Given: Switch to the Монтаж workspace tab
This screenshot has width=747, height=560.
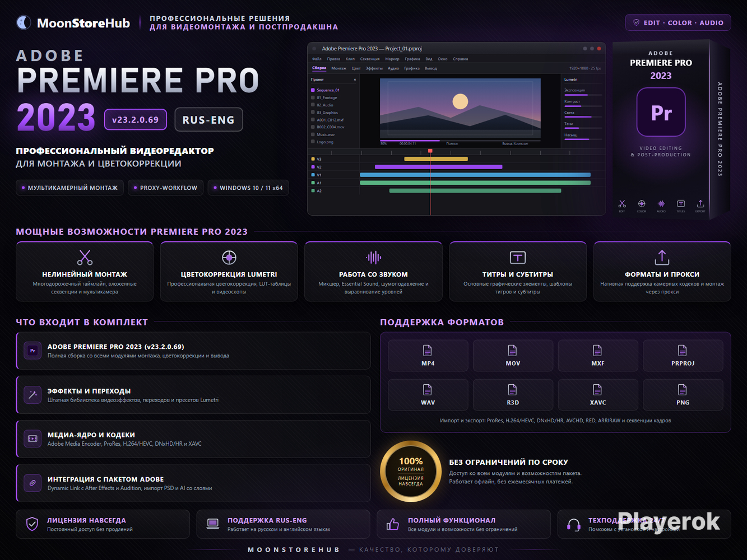Looking at the screenshot, I should click(x=339, y=68).
